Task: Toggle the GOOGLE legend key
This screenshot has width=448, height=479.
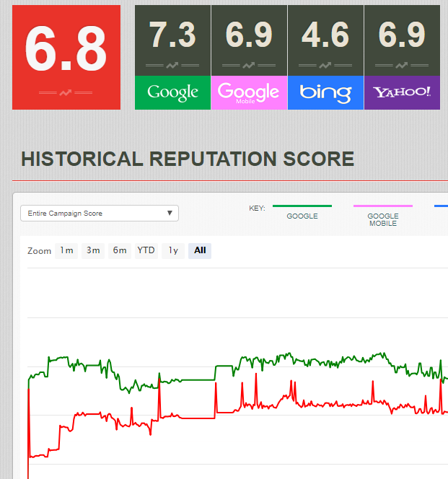Action: click(x=302, y=216)
